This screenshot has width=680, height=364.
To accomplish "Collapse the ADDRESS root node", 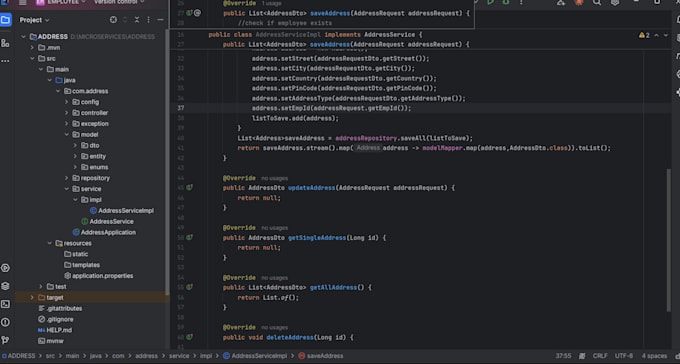I will pos(23,37).
